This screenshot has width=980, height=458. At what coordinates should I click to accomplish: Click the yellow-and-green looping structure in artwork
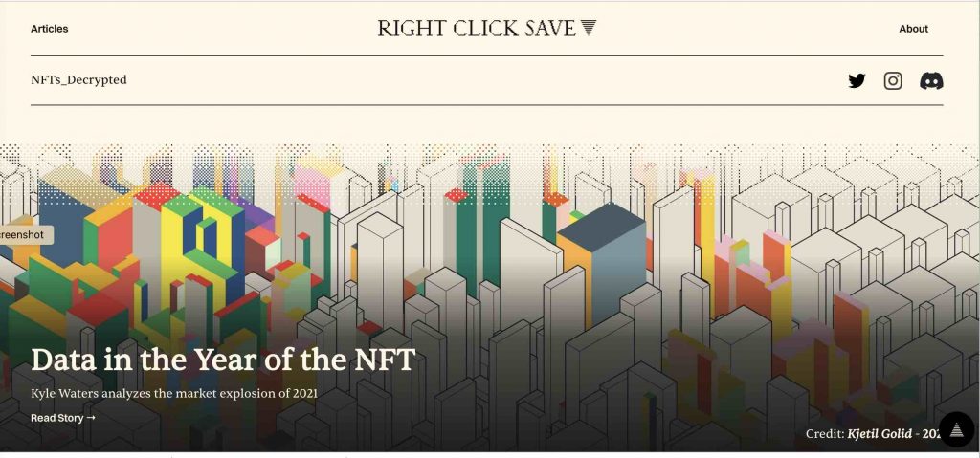(x=200, y=244)
